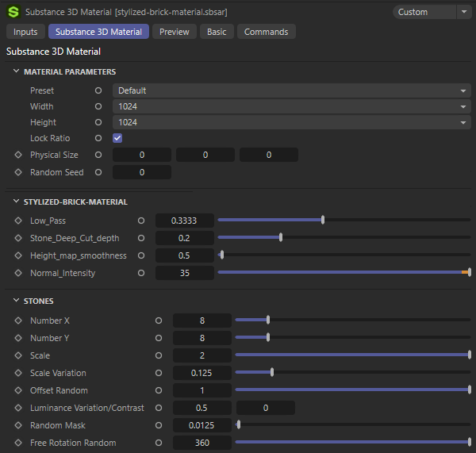Click the circle port next to Lock Ratio
Viewport: 476px width, 453px height.
[98, 138]
